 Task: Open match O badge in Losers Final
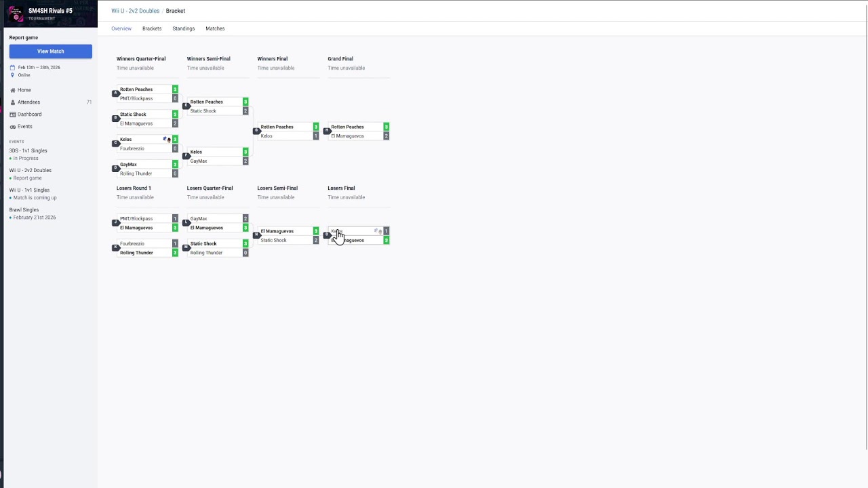click(327, 235)
